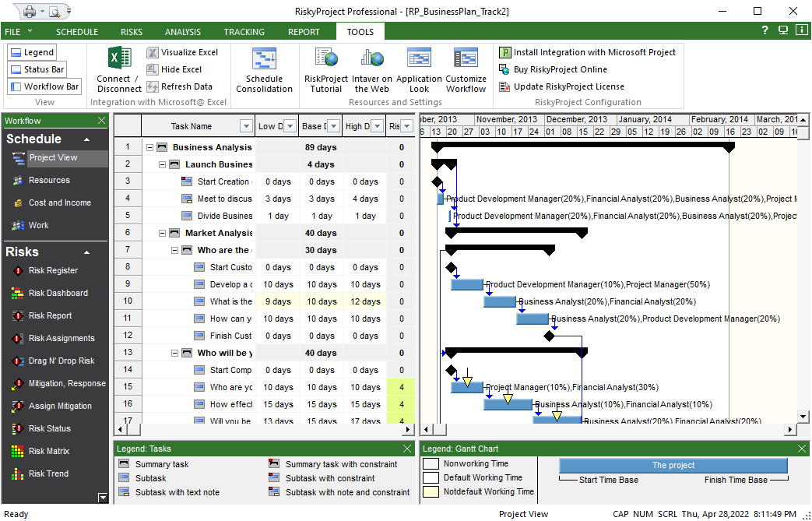Open the Task Name column filter dropdown

tap(246, 126)
